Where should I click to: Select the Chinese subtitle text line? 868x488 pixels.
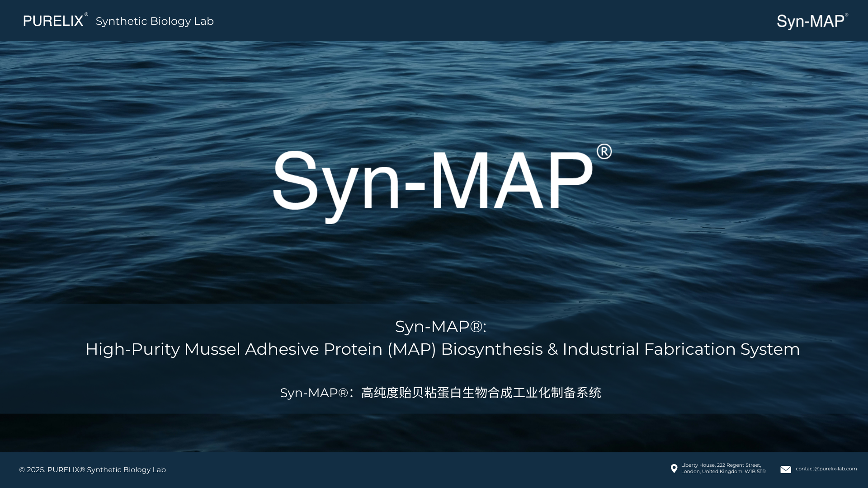coord(440,393)
